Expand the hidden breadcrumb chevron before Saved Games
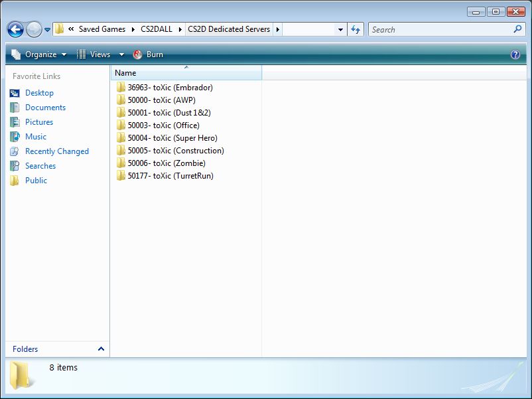This screenshot has height=399, width=532. [x=71, y=29]
